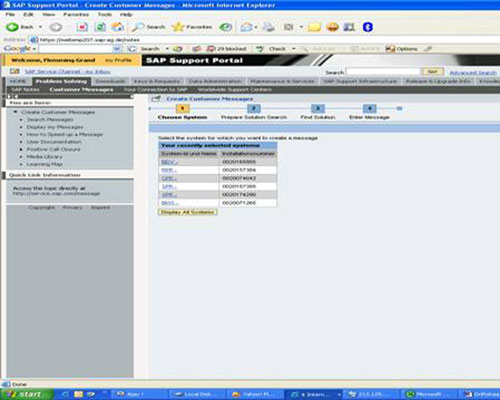Open the SAP Service Channel inbox link
Viewport: 500px width, 400px height.
(67, 72)
